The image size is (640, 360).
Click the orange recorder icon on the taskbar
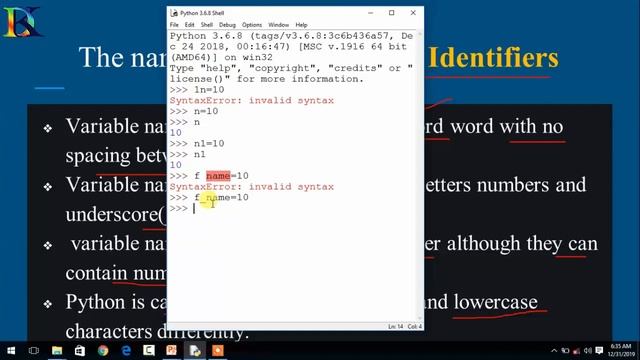click(x=218, y=351)
